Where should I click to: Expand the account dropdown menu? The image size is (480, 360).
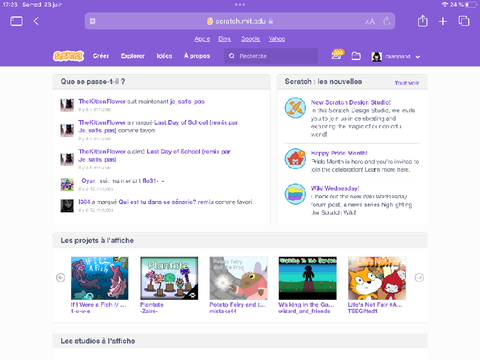(418, 57)
